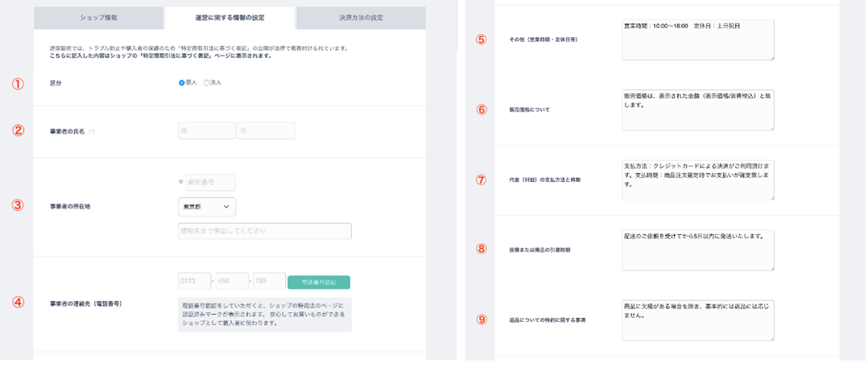Click the address field 建物名まで明記してください

[x=265, y=231]
